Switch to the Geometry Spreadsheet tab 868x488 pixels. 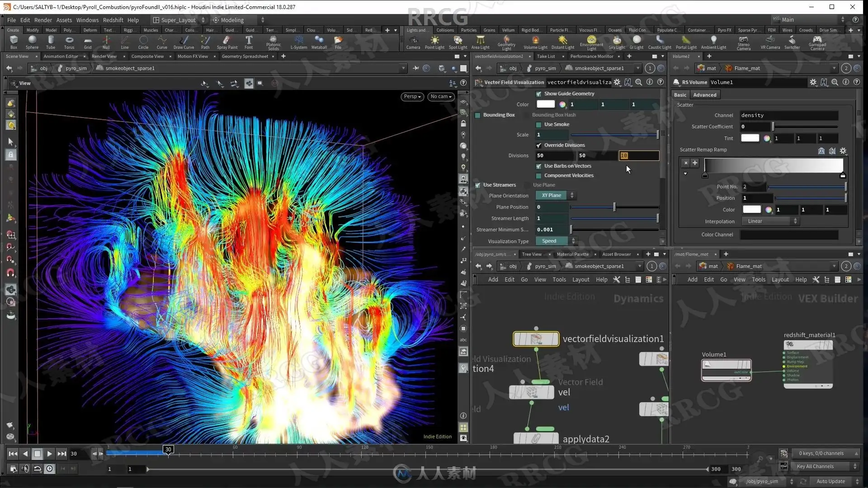(245, 56)
